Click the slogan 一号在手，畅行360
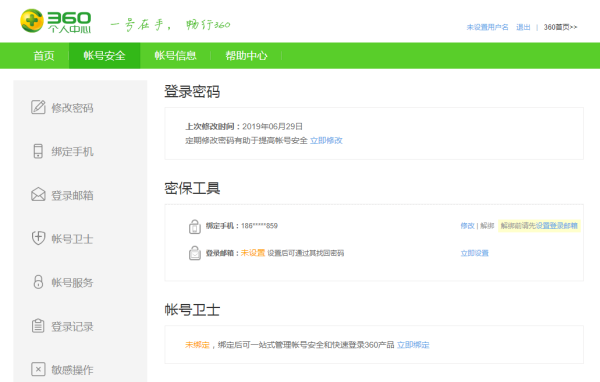This screenshot has width=600, height=382. tap(170, 24)
